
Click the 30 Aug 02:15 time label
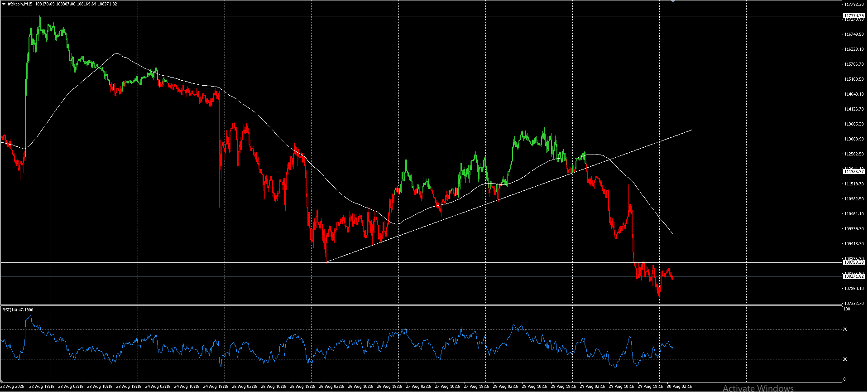[x=679, y=387]
